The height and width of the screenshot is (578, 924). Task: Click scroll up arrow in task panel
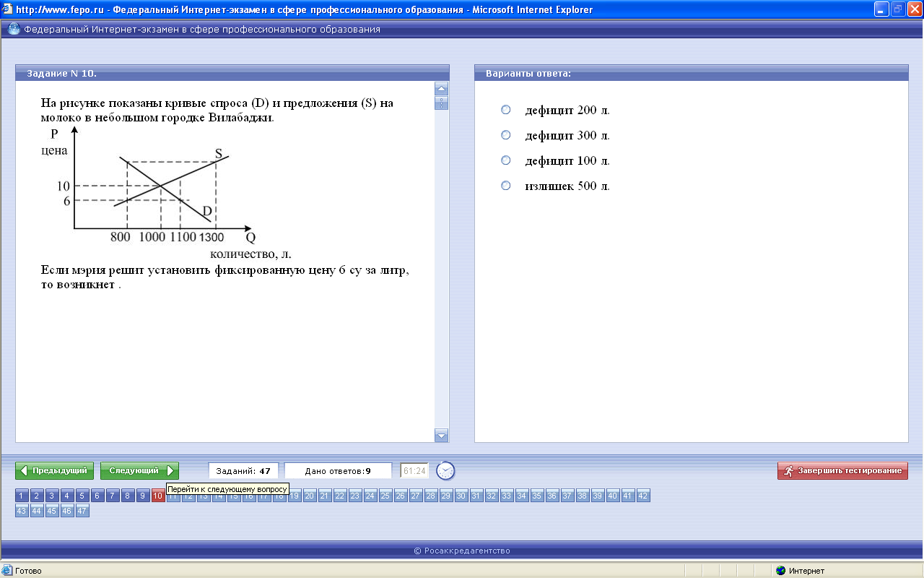point(441,88)
